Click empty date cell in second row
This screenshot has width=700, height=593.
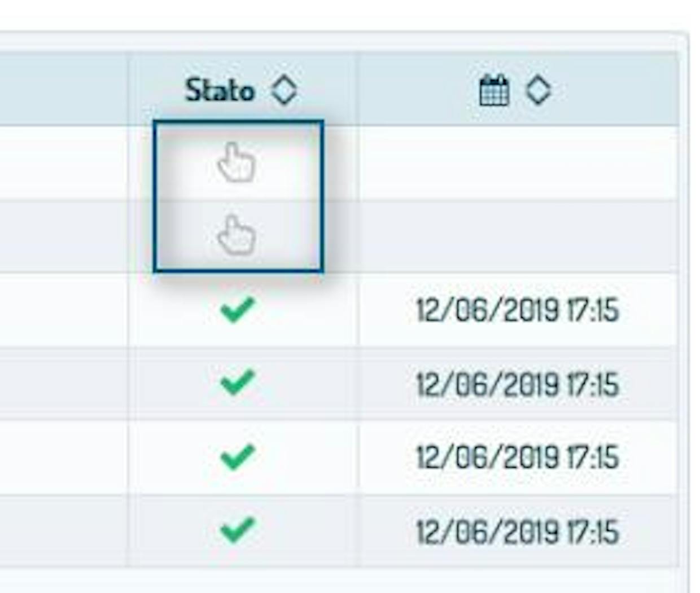[x=518, y=236]
